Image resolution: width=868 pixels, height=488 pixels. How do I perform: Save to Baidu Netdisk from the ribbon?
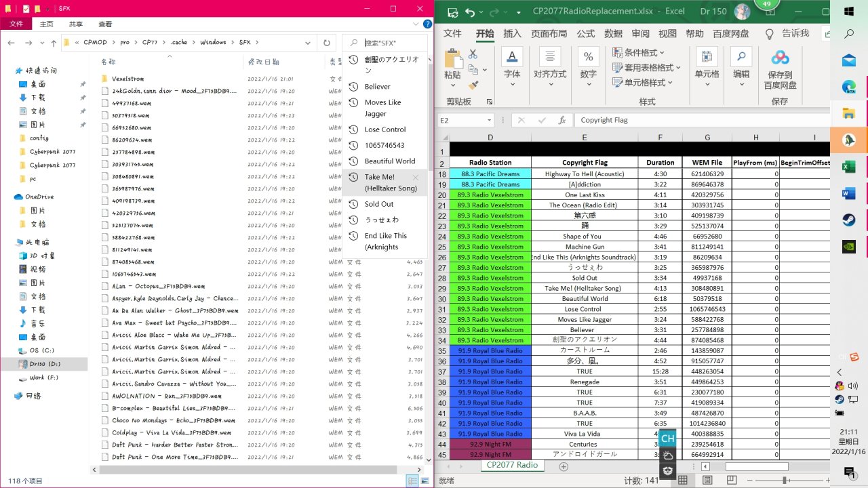click(x=780, y=69)
